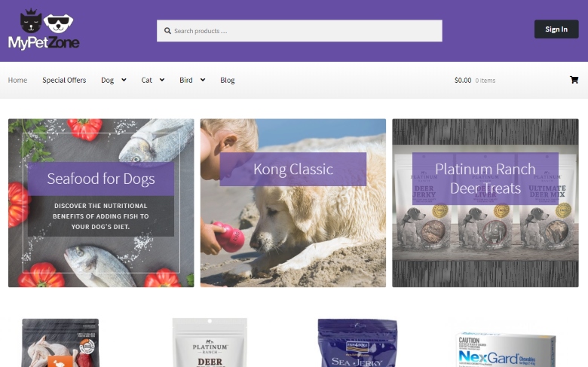The width and height of the screenshot is (588, 367).
Task: Open the Blog menu item
Action: (x=227, y=80)
